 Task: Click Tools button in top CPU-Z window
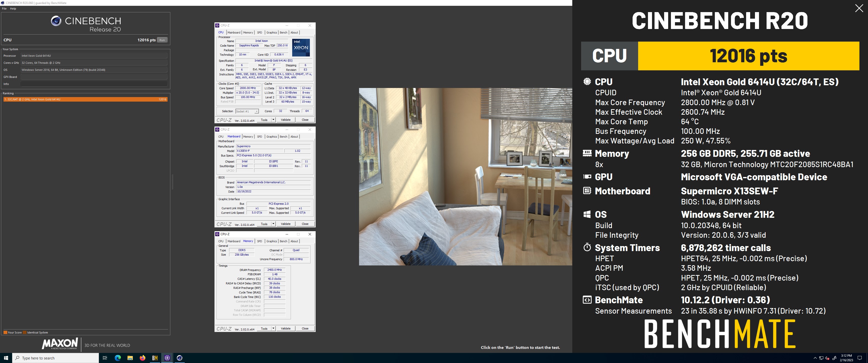pos(264,120)
